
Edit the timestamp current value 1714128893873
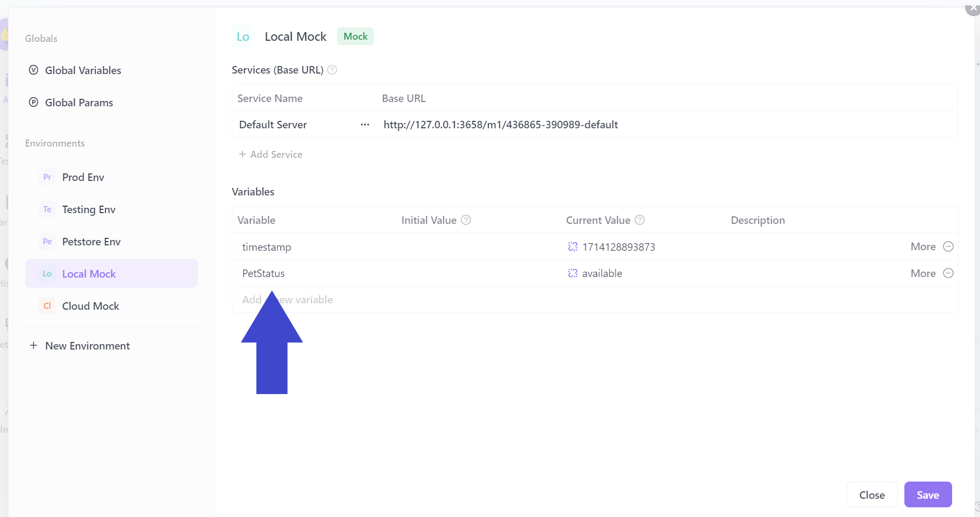tap(619, 247)
